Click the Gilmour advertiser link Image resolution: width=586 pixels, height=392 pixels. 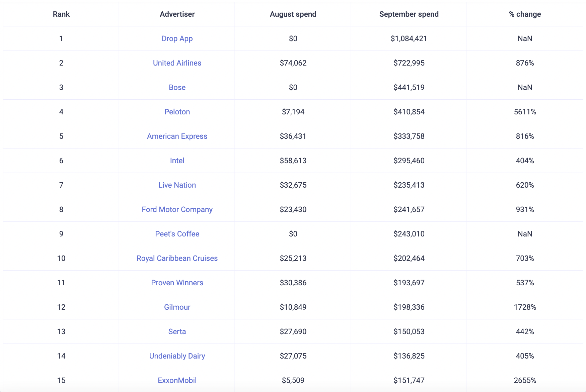click(177, 307)
